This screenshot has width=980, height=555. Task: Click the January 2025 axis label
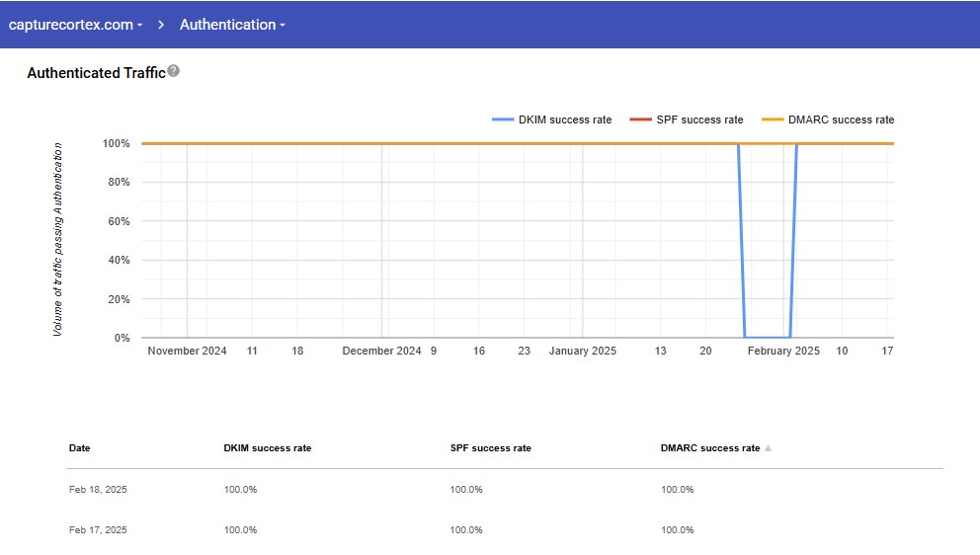tap(583, 352)
